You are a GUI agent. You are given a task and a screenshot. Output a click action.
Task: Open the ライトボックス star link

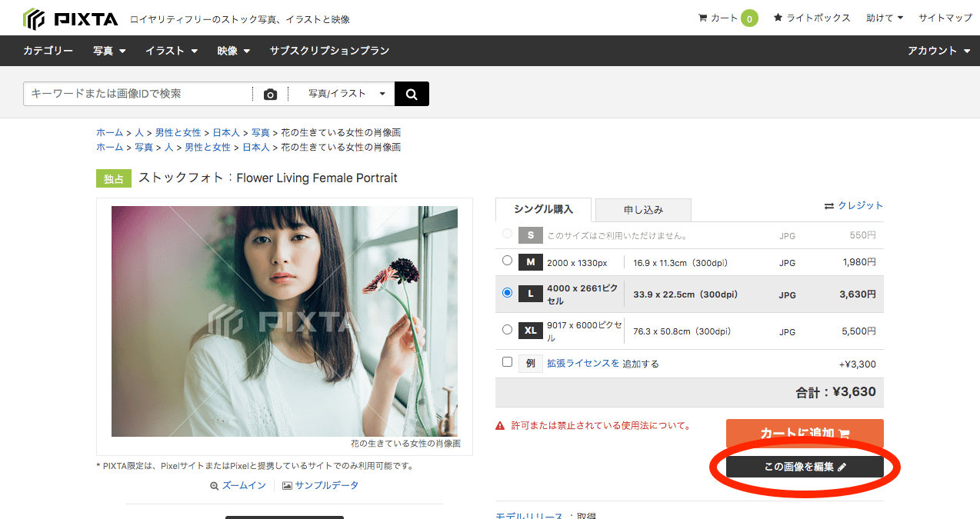click(x=812, y=18)
